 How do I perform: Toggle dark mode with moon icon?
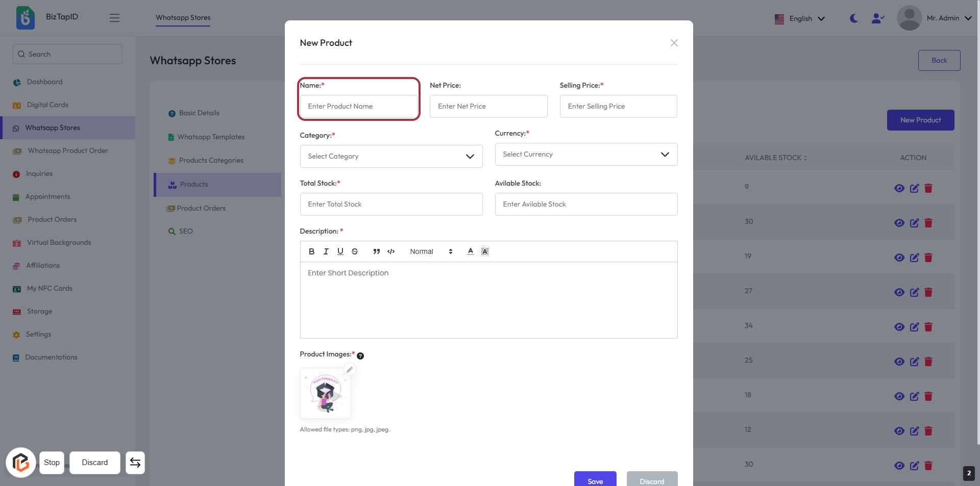coord(853,18)
